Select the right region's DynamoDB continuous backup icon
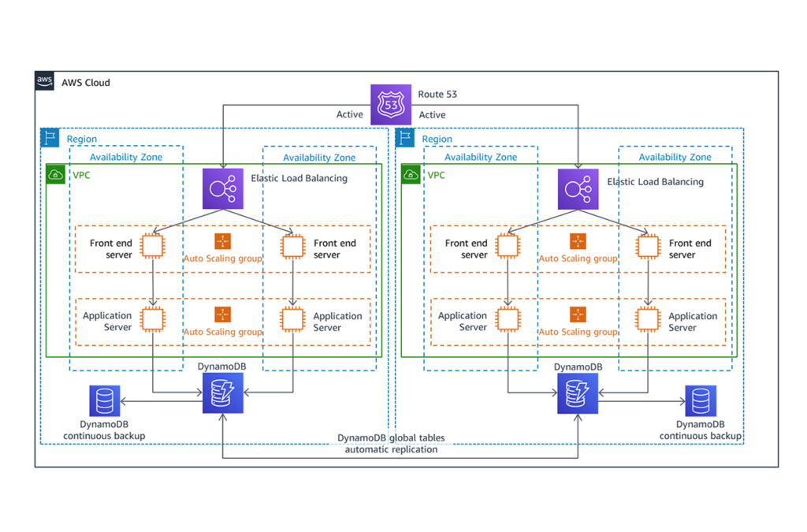The image size is (807, 532). point(700,401)
